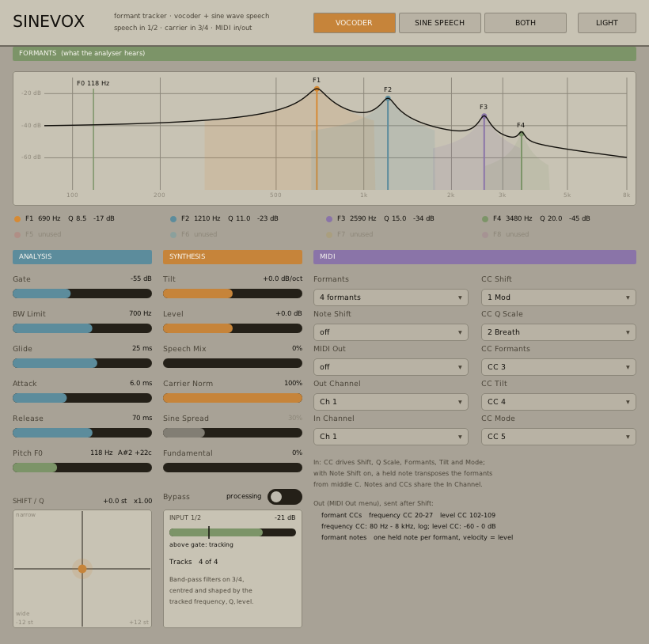The image size is (649, 644).
Task: Click the F2 peak marker on graph
Action: [x=388, y=98]
